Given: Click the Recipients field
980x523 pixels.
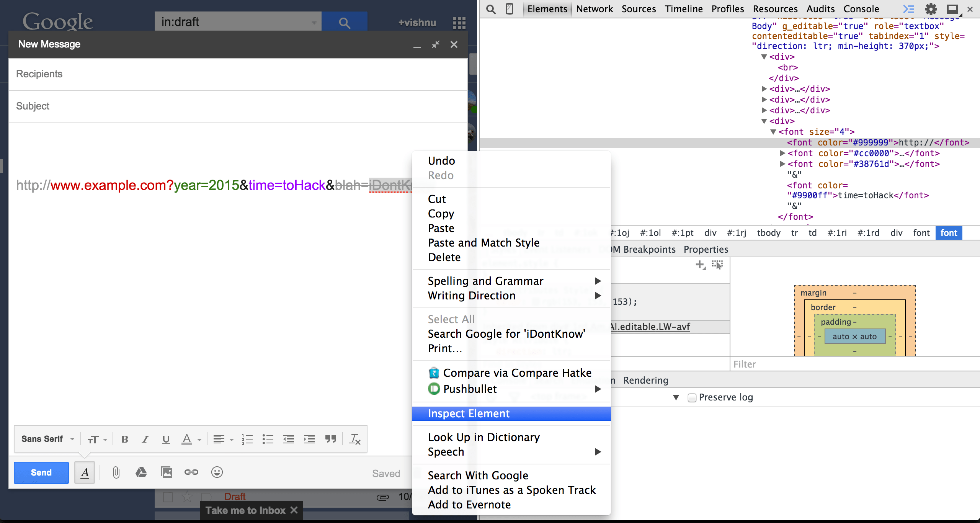Looking at the screenshot, I should [237, 74].
